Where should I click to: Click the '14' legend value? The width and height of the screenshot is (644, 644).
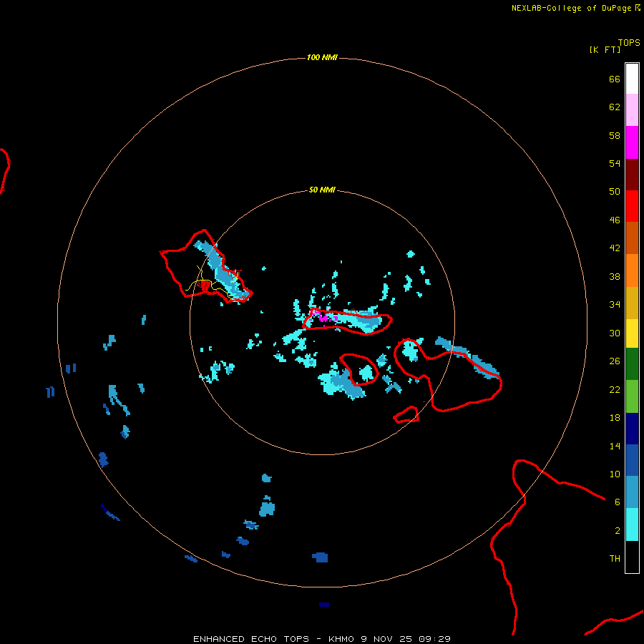pyautogui.click(x=615, y=446)
